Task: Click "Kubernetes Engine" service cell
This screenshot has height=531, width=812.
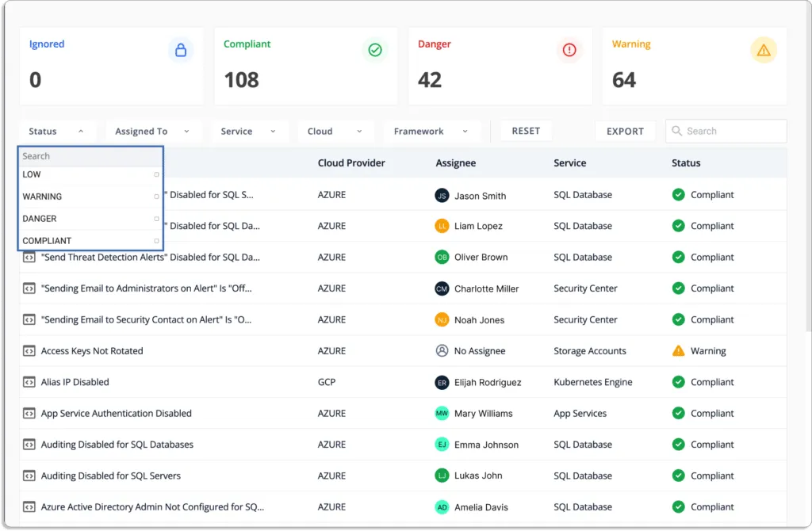Action: [x=593, y=383]
